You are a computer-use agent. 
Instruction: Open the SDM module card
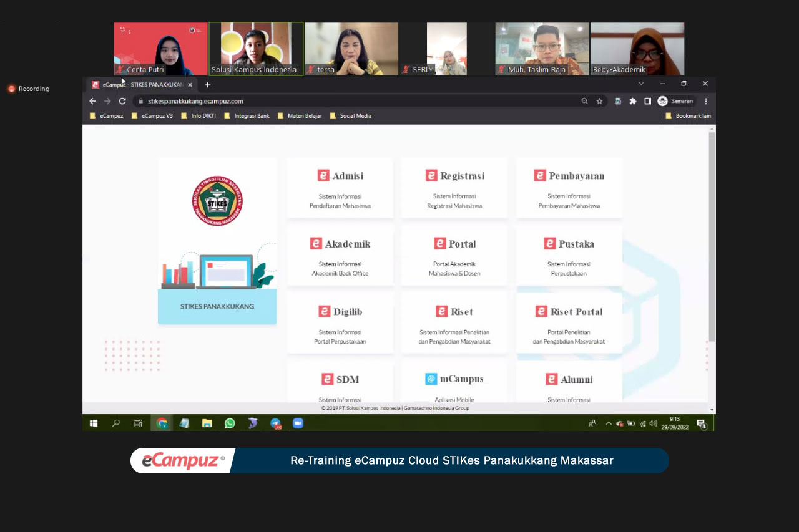(340, 382)
